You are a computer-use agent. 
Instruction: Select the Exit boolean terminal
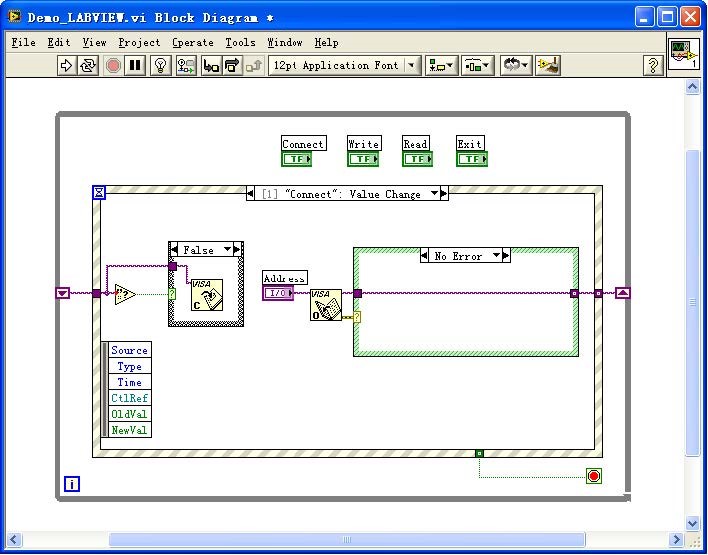click(x=472, y=159)
